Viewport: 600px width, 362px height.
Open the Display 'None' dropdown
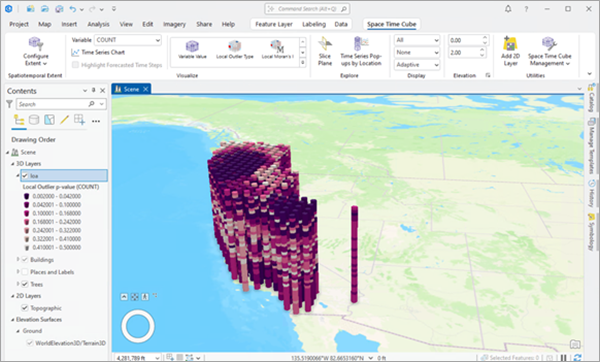(417, 52)
